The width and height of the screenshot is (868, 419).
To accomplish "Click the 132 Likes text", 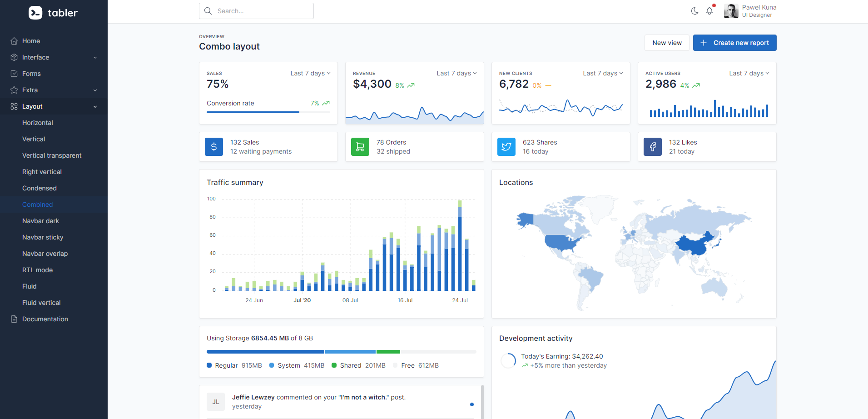I will 683,142.
